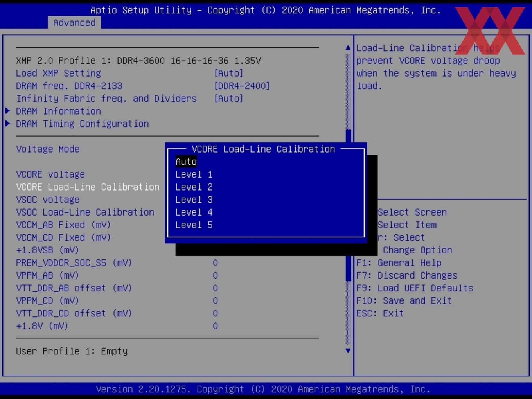532x399 pixels.
Task: Edit VPPM_AB value 0
Action: coord(215,275)
